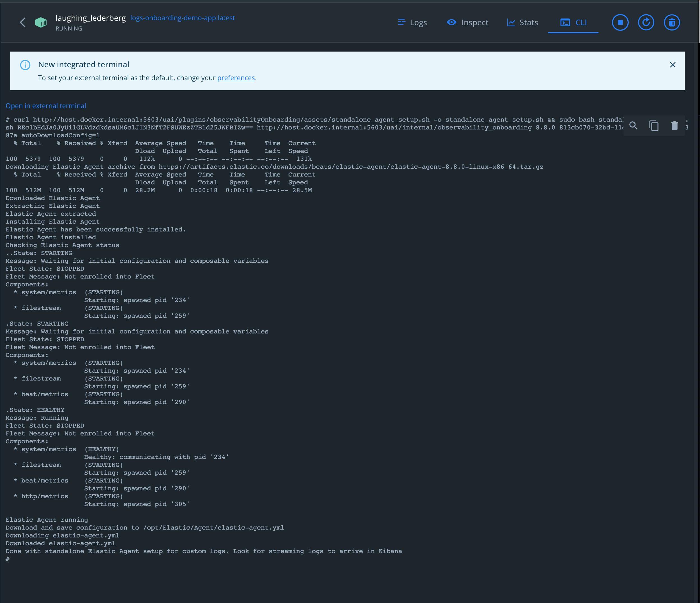Dismiss the New integrated terminal banner
The height and width of the screenshot is (603, 700).
(673, 65)
